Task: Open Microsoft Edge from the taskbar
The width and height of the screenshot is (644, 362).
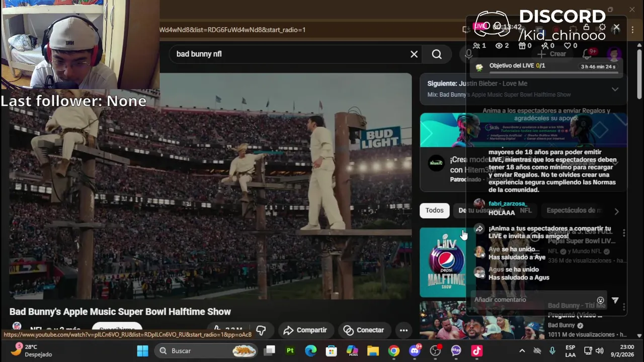Action: [311, 351]
